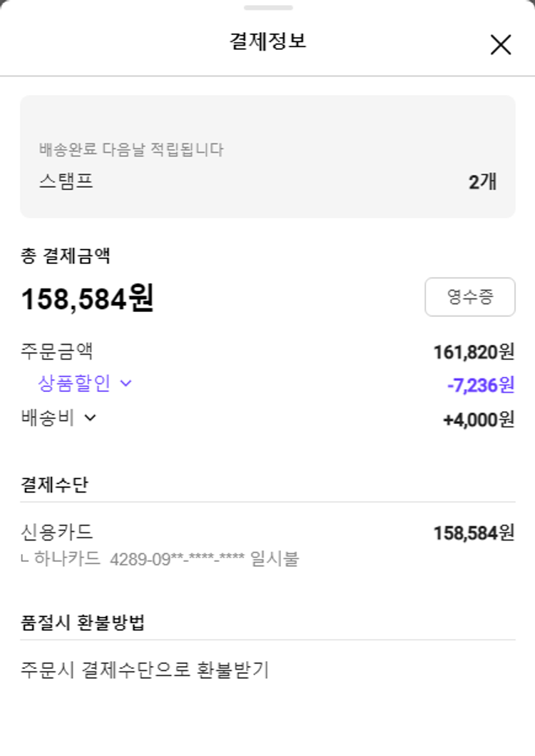
Task: Click the 2개 stamp count
Action: pyautogui.click(x=482, y=182)
